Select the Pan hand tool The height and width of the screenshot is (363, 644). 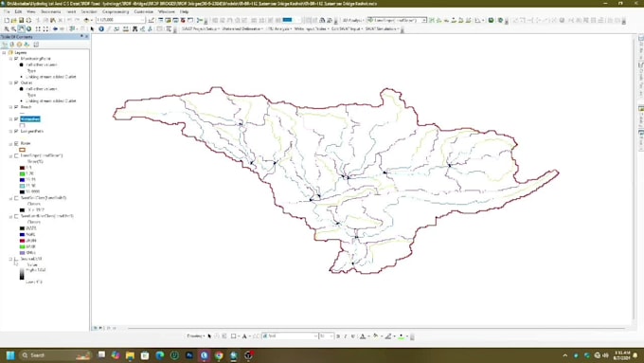pyautogui.click(x=22, y=29)
